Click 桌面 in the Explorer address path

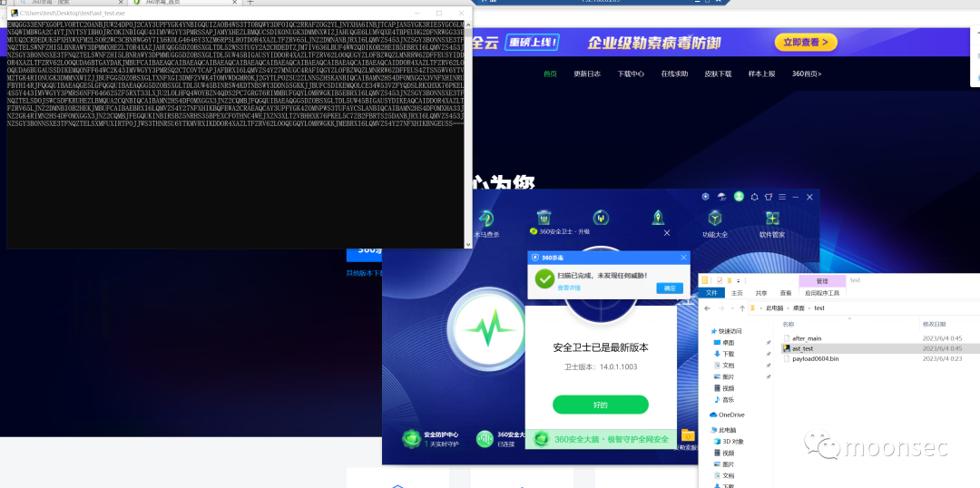click(799, 308)
